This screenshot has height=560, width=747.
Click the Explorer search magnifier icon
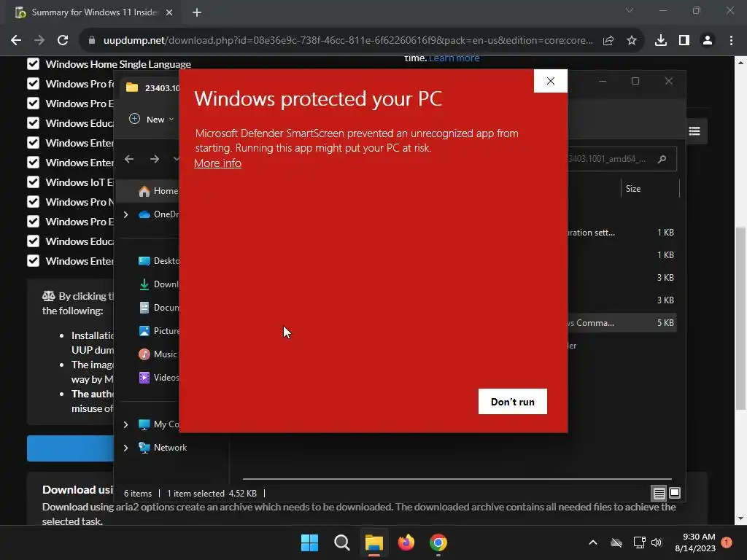point(662,159)
